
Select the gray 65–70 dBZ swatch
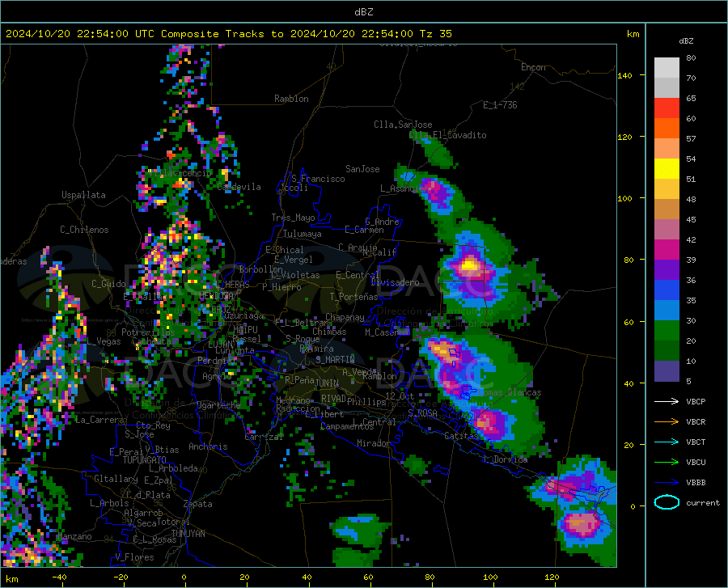[667, 87]
